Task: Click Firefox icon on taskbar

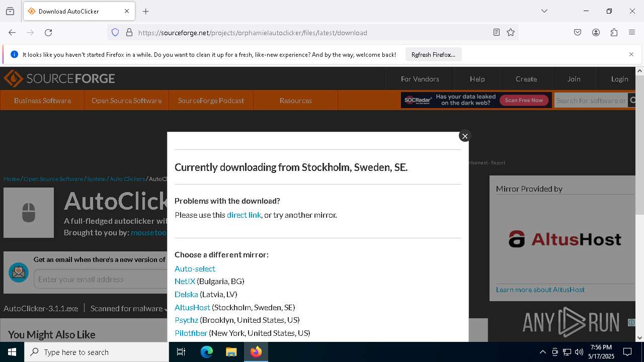Action: tap(256, 352)
